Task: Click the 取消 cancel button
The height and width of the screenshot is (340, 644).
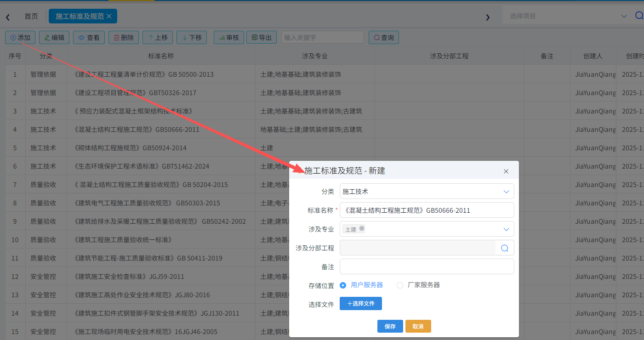Action: tap(418, 326)
